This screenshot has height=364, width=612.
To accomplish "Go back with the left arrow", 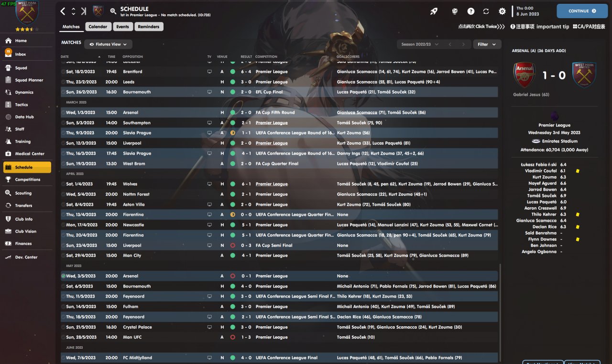I will pyautogui.click(x=63, y=11).
